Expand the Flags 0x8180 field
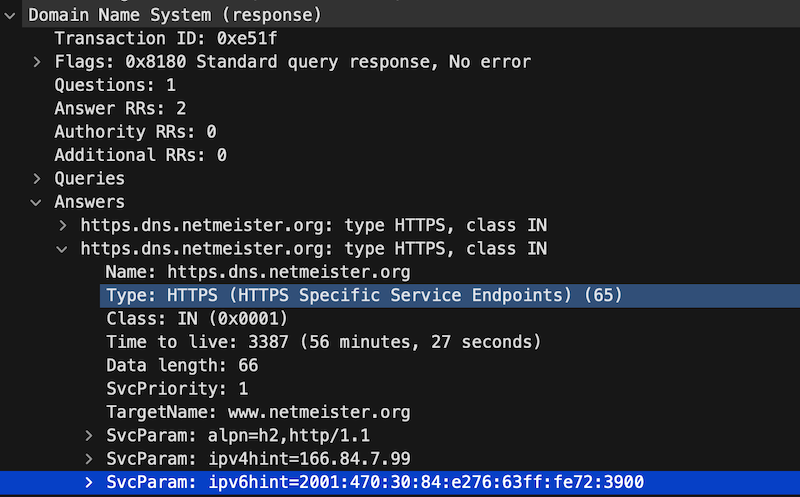Image resolution: width=800 pixels, height=497 pixels. pos(36,62)
